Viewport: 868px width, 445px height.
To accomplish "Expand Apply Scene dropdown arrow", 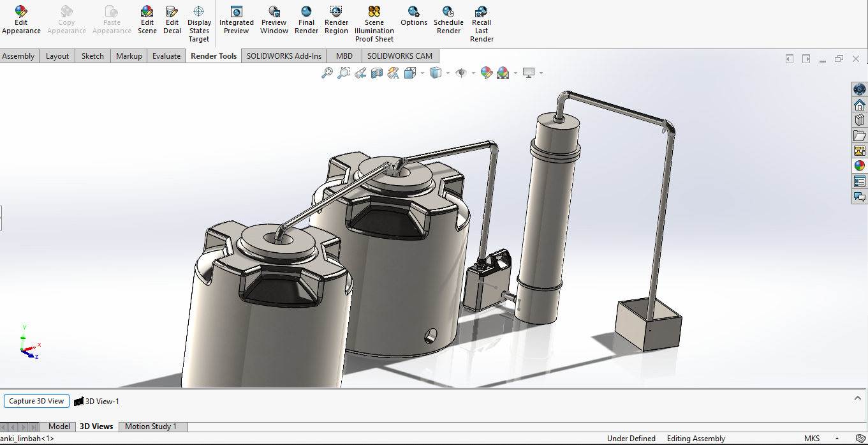I will click(x=515, y=73).
